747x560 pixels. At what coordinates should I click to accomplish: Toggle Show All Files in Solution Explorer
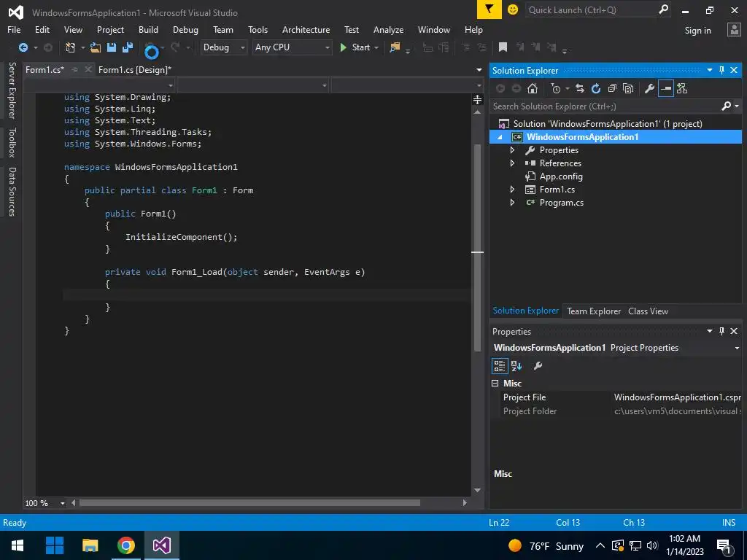[x=628, y=88]
